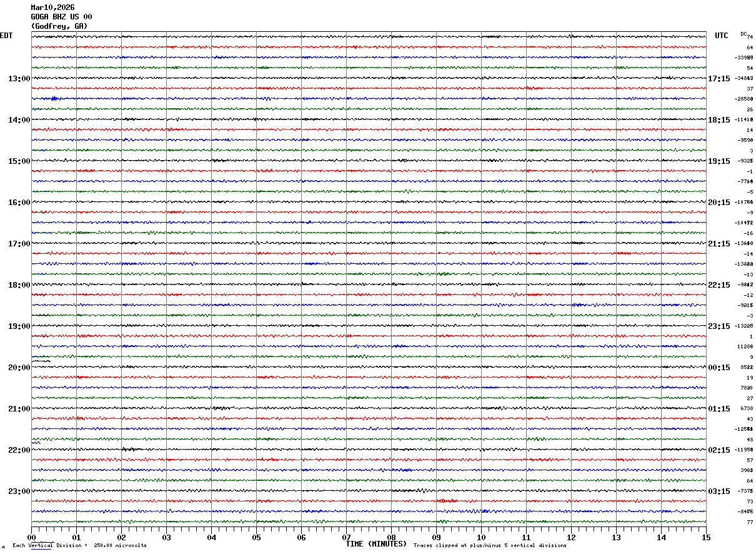Click the 20:15 UTC time label
756x554 pixels.
click(x=719, y=203)
